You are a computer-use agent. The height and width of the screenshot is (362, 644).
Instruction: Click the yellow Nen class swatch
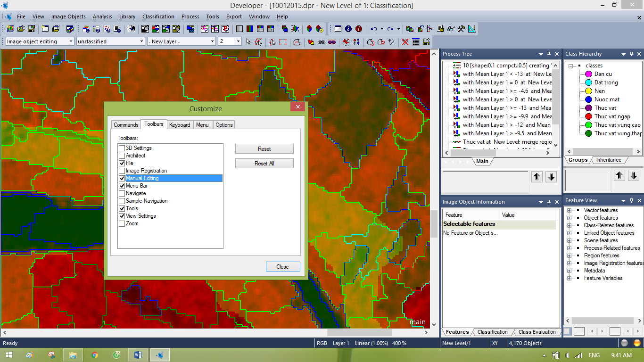(588, 91)
